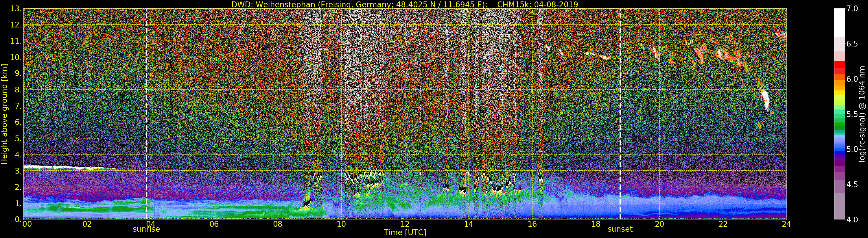Image resolution: width=868 pixels, height=238 pixels.
Task: Select the "12" time axis tick label
Action: tap(405, 224)
